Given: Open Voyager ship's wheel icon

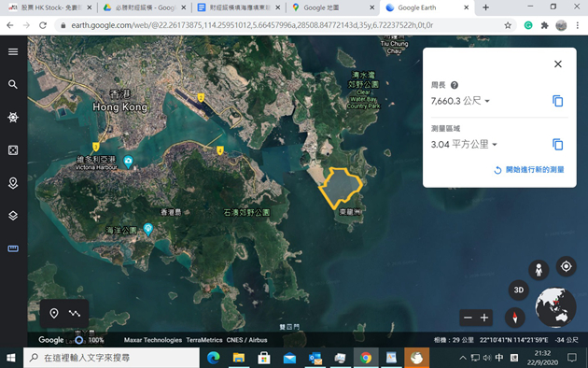Looking at the screenshot, I should (13, 118).
